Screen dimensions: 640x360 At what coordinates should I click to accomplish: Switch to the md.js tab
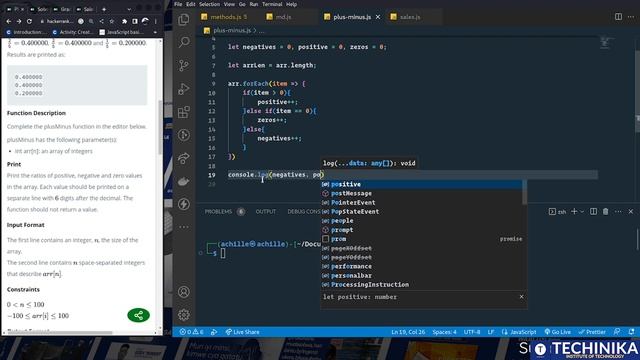click(284, 17)
